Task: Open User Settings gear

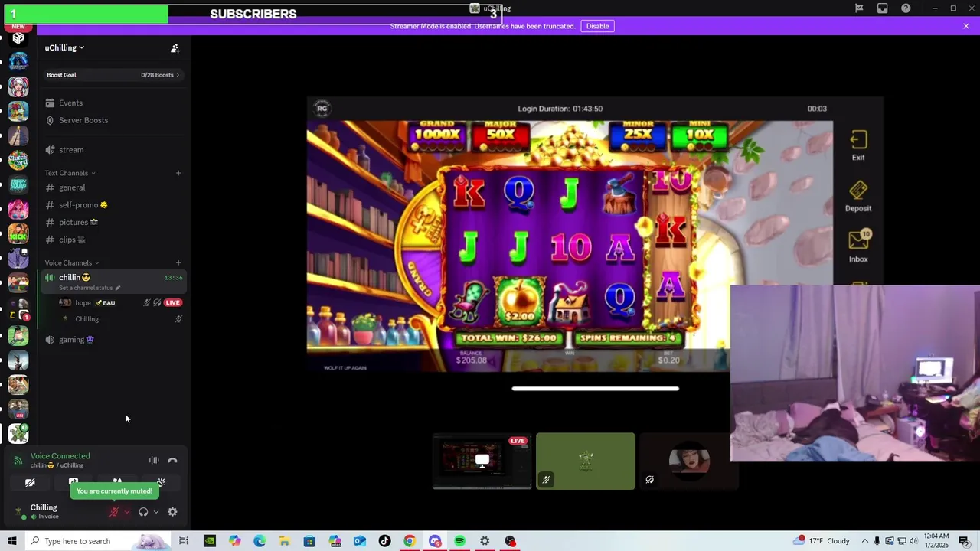Action: tap(172, 512)
